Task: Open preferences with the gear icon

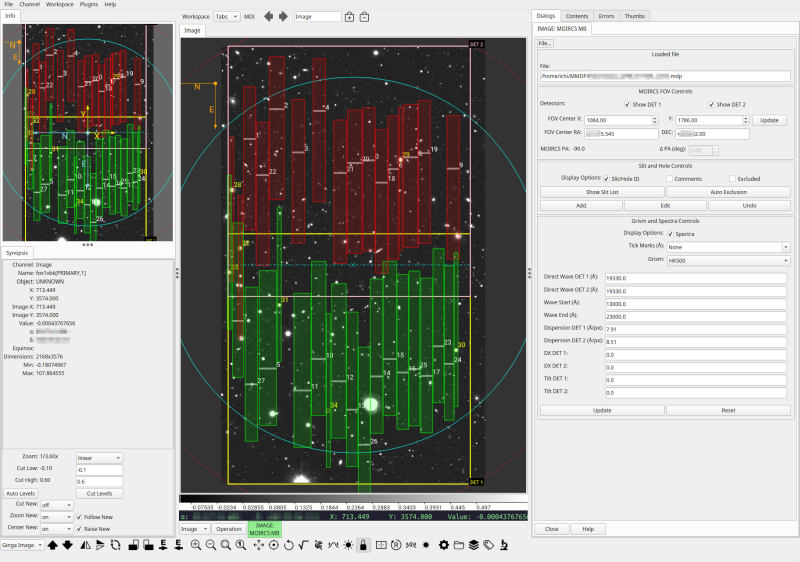Action: [444, 545]
